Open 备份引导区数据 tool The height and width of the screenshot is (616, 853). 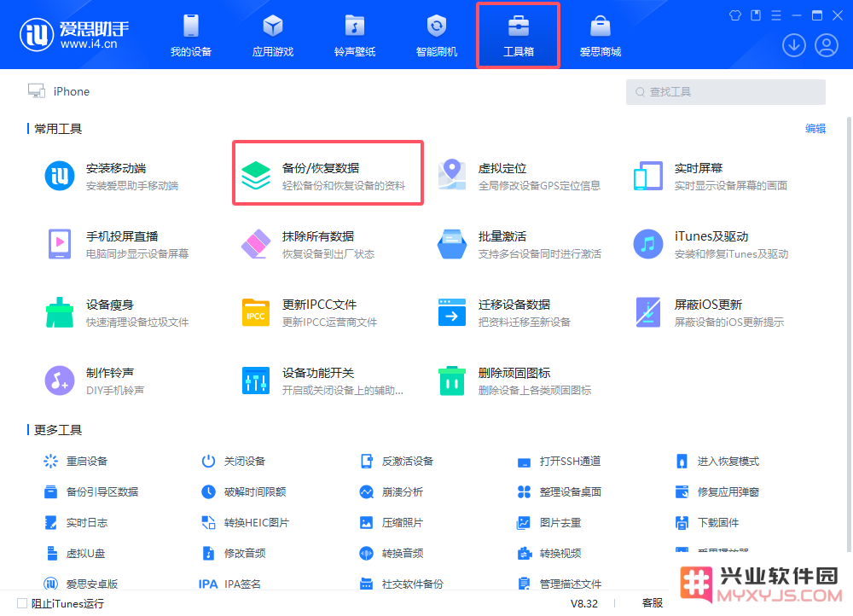(x=91, y=492)
